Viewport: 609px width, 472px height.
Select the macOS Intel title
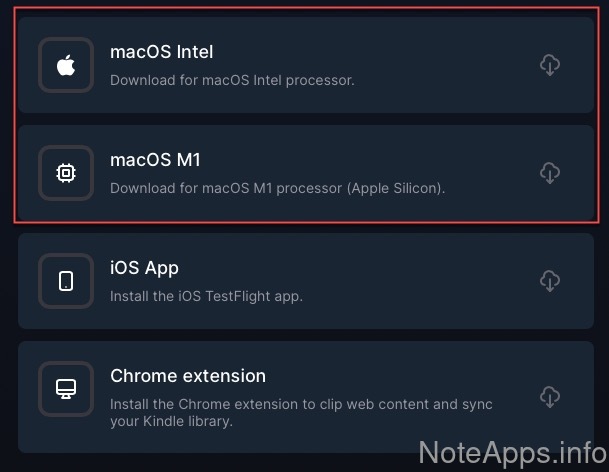(x=161, y=52)
